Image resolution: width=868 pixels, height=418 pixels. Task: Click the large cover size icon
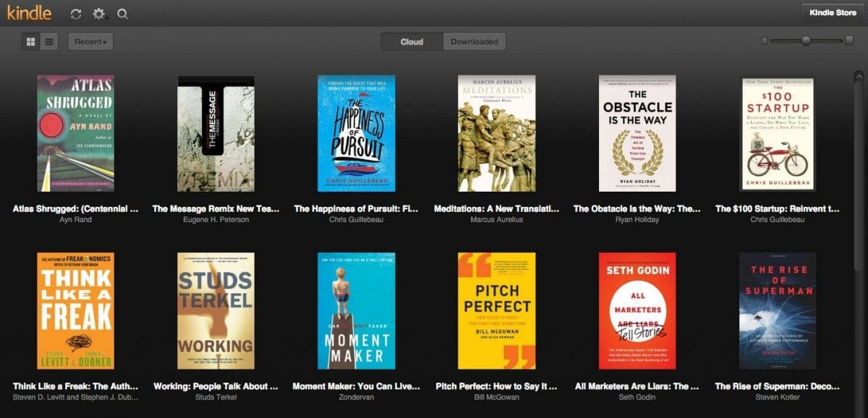pos(849,41)
